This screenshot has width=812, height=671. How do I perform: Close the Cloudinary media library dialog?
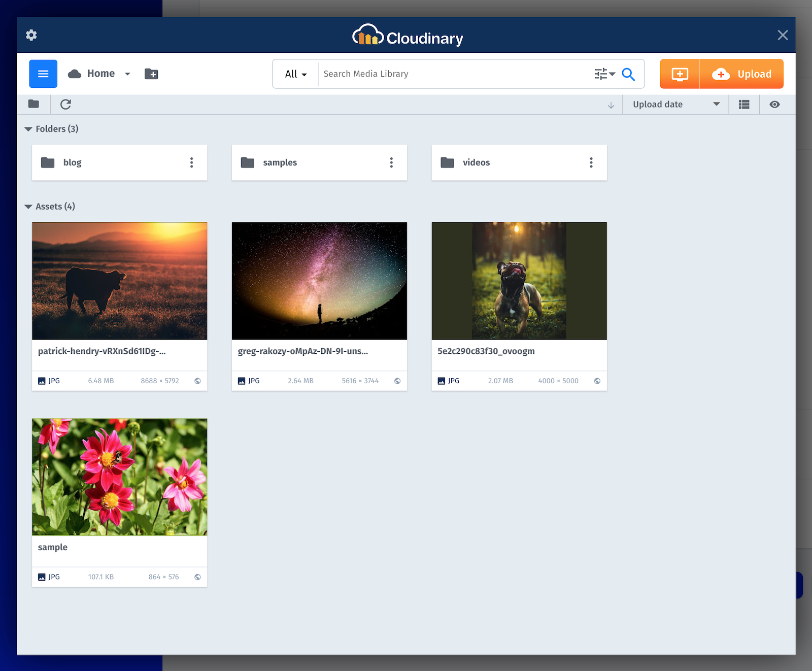coord(783,35)
